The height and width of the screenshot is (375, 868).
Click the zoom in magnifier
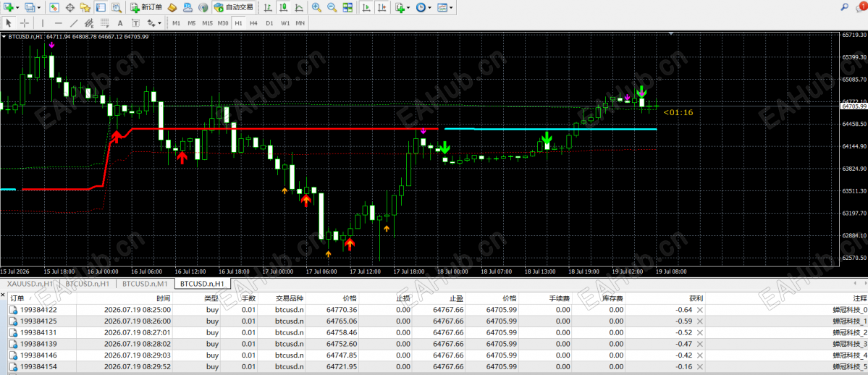[316, 8]
